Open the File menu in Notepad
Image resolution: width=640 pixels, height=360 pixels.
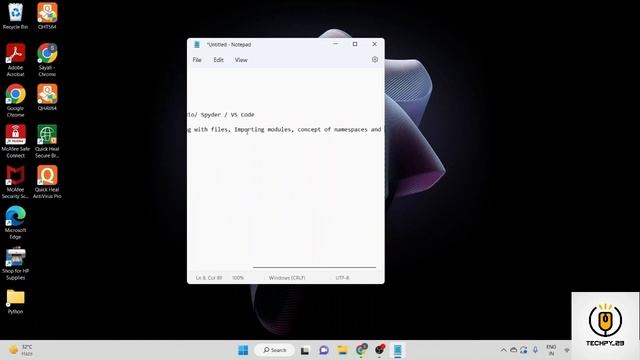pos(197,60)
